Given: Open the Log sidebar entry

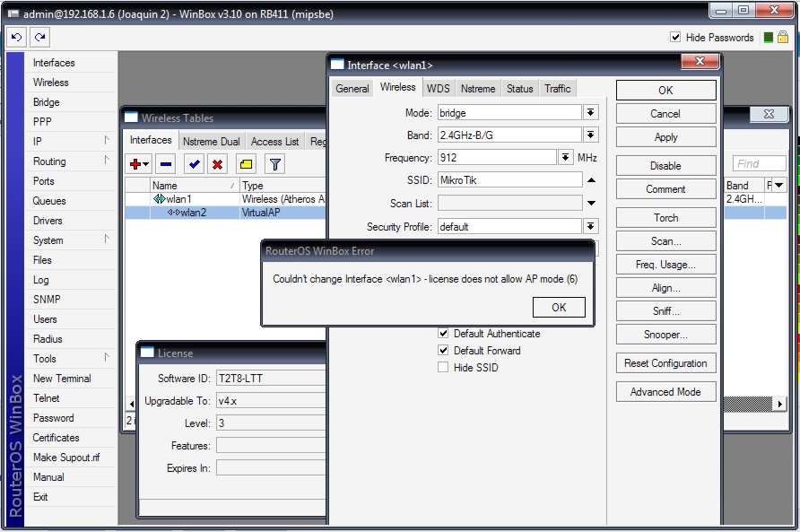Looking at the screenshot, I should pos(41,280).
